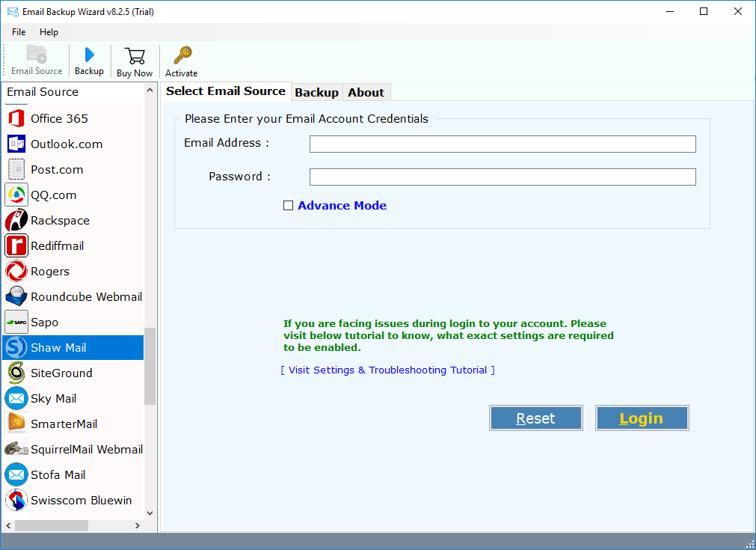Viewport: 756px width, 550px height.
Task: Select the SquirrelMail Webmail icon
Action: (16, 449)
